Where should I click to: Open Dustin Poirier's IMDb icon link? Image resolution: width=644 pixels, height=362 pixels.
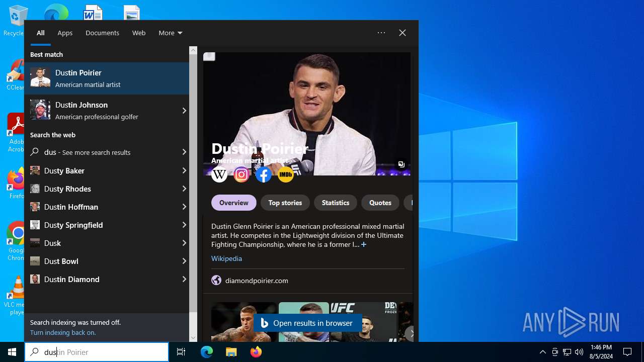coord(286,174)
